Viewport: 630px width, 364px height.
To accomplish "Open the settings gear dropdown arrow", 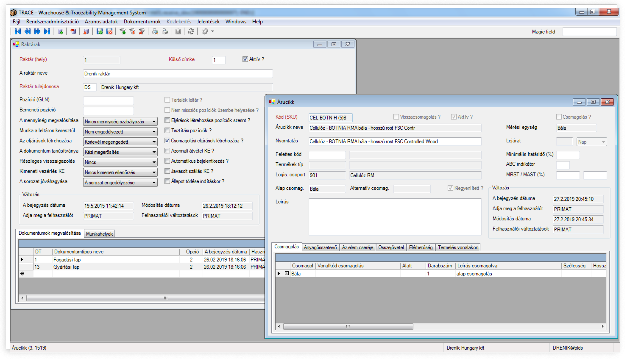I will coord(213,32).
